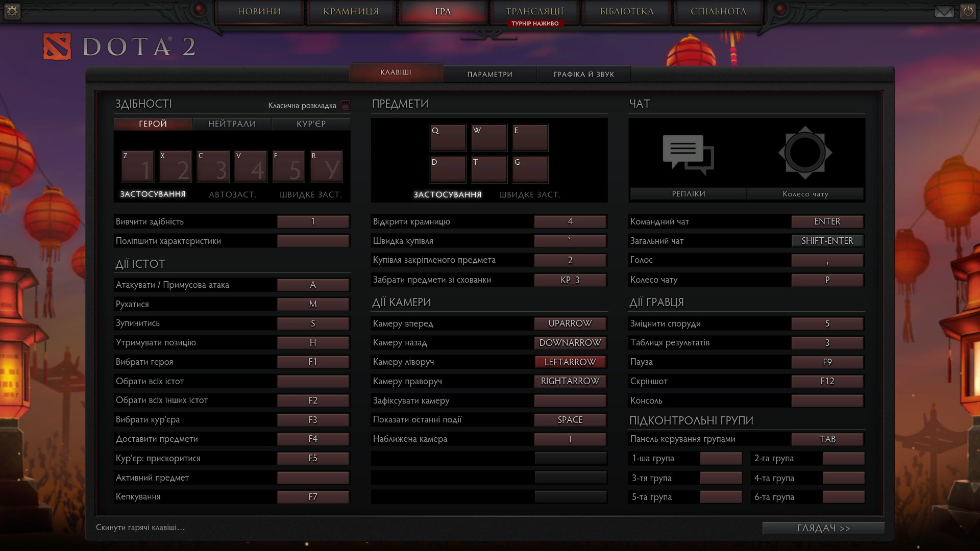Open the ТРАНСЛЯЦІЇ menu tab
This screenshot has width=980, height=551.
(535, 11)
